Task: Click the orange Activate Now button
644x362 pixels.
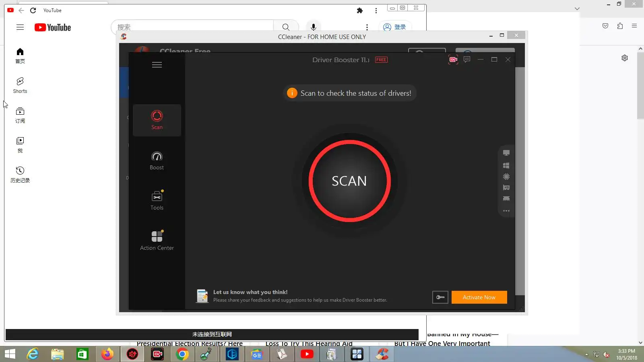Action: coord(479,297)
